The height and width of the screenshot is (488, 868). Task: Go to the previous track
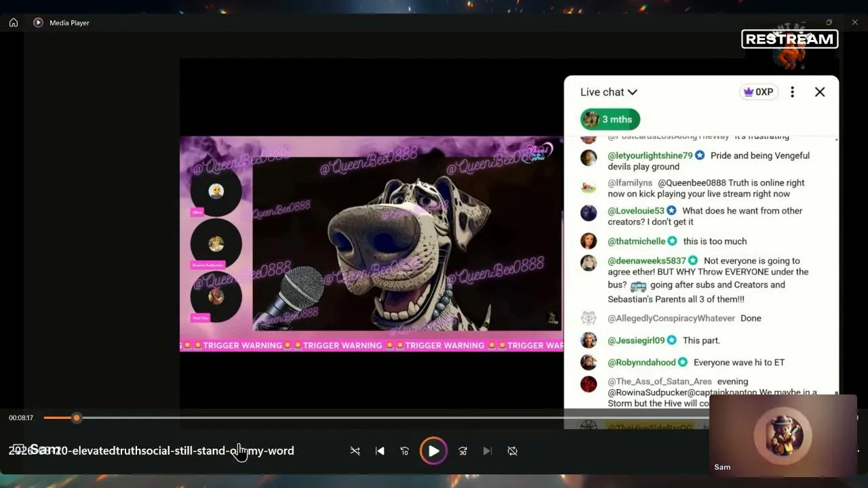pyautogui.click(x=380, y=451)
